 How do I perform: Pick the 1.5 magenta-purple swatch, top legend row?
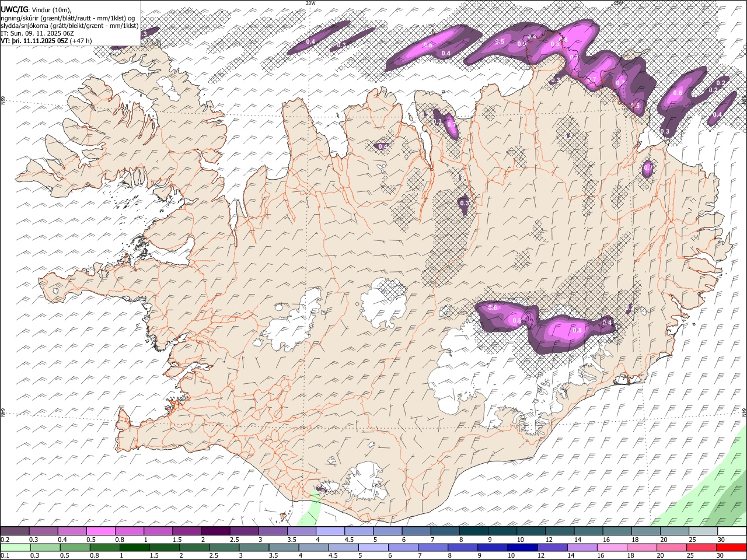(x=187, y=531)
